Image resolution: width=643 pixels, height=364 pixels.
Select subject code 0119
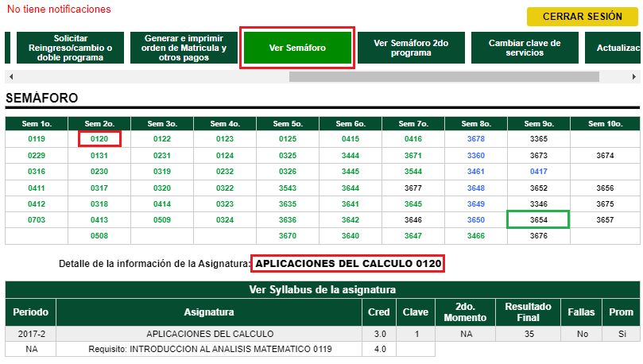(37, 139)
